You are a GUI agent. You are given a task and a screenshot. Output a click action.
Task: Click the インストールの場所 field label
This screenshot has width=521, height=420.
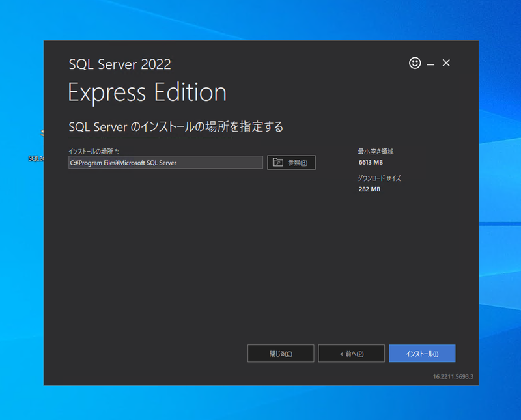click(94, 152)
